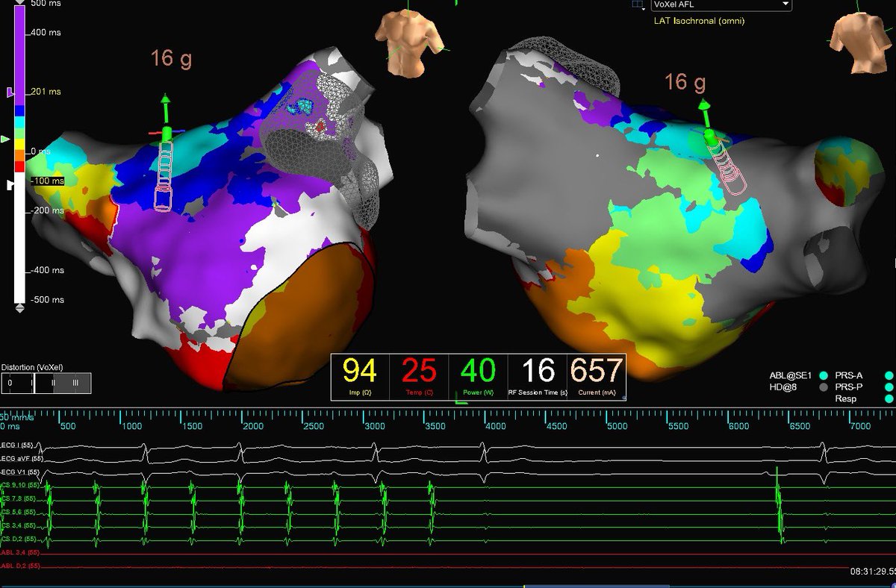The image size is (896, 588).
Task: Click the PRS-A status indicator dot
Action: 889,375
